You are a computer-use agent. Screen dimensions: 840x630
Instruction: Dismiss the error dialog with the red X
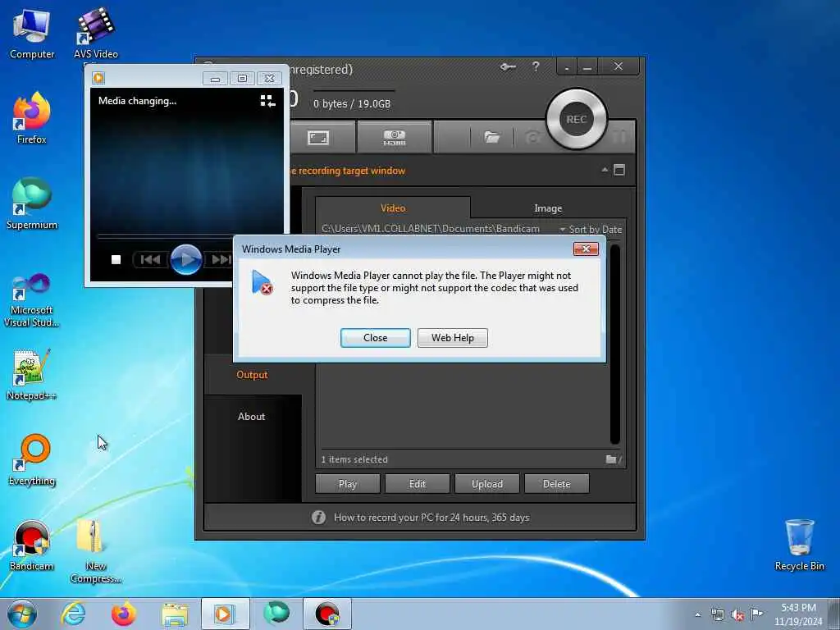pos(586,249)
